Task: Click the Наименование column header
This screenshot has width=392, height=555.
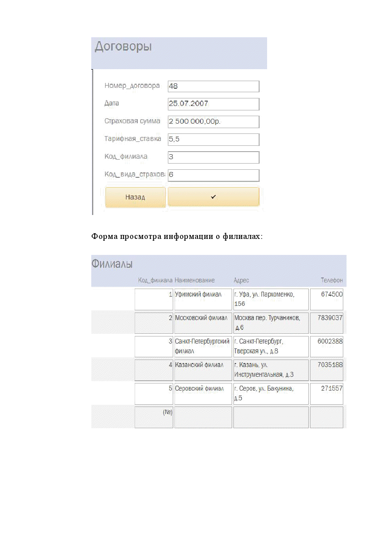Action: coord(195,280)
